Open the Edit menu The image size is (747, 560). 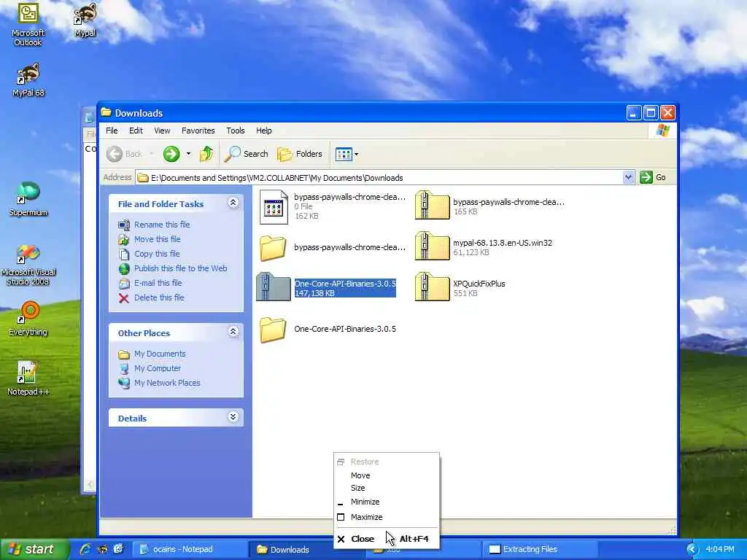[136, 131]
